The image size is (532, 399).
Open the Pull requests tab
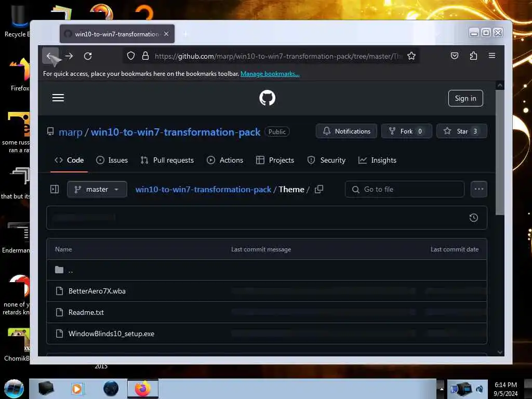click(167, 160)
